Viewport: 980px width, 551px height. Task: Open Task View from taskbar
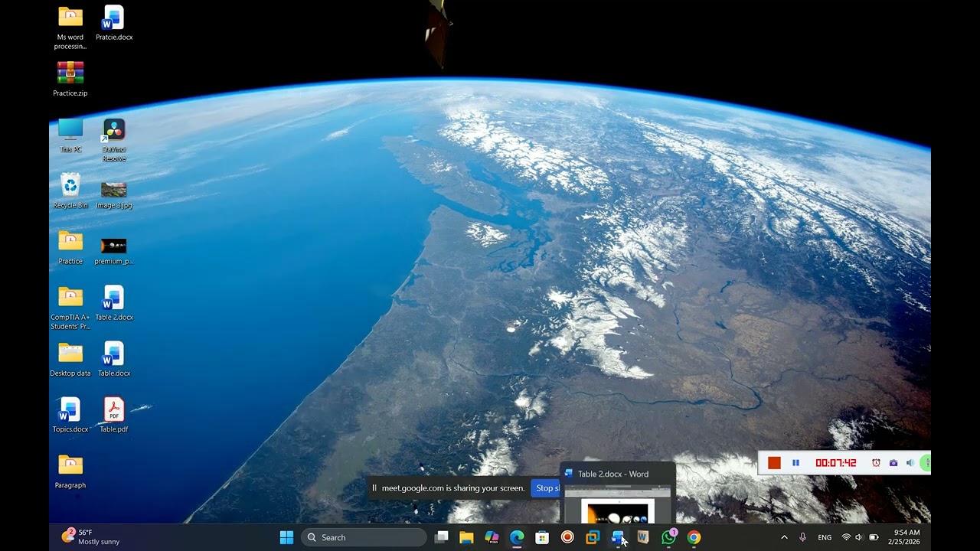tap(442, 537)
